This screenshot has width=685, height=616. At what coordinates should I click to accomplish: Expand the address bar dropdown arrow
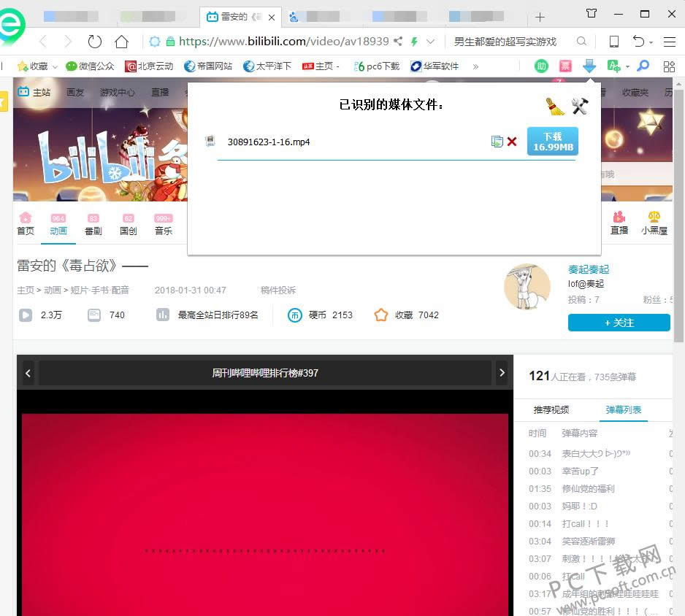pos(431,42)
